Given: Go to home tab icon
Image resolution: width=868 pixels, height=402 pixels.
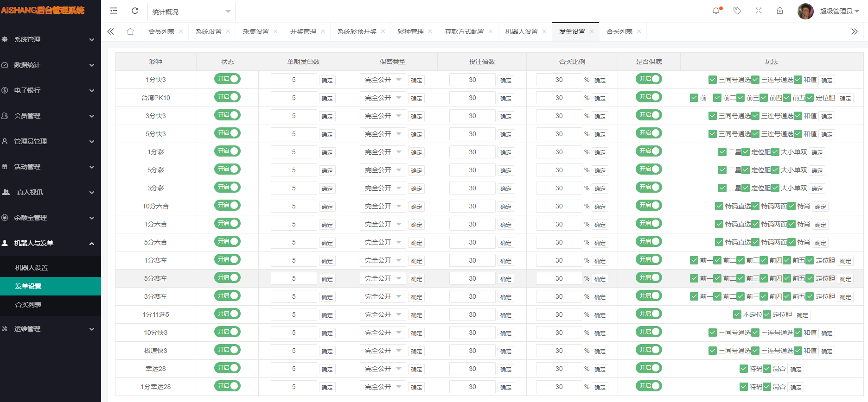Looking at the screenshot, I should 130,31.
